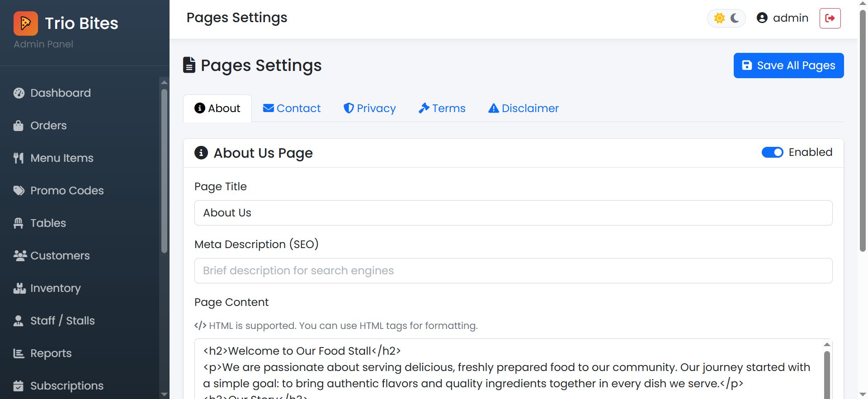Click the Inventory boxes icon
Image resolution: width=868 pixels, height=399 pixels.
(19, 288)
